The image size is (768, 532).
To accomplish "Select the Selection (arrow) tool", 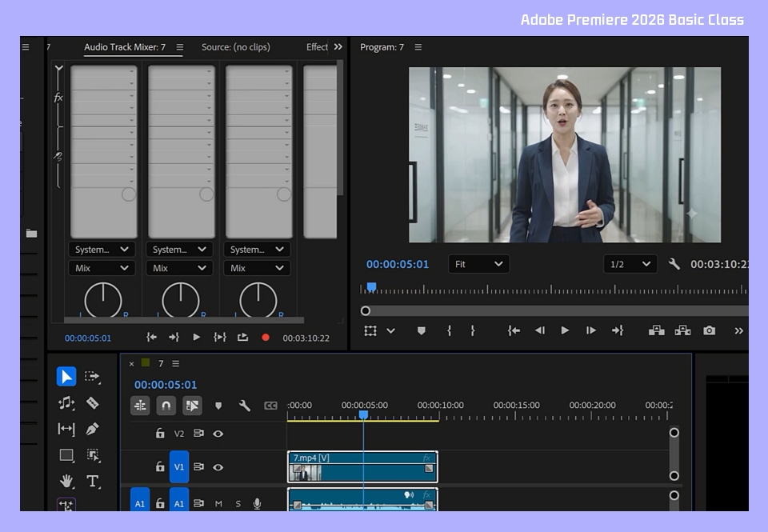I will [x=66, y=376].
